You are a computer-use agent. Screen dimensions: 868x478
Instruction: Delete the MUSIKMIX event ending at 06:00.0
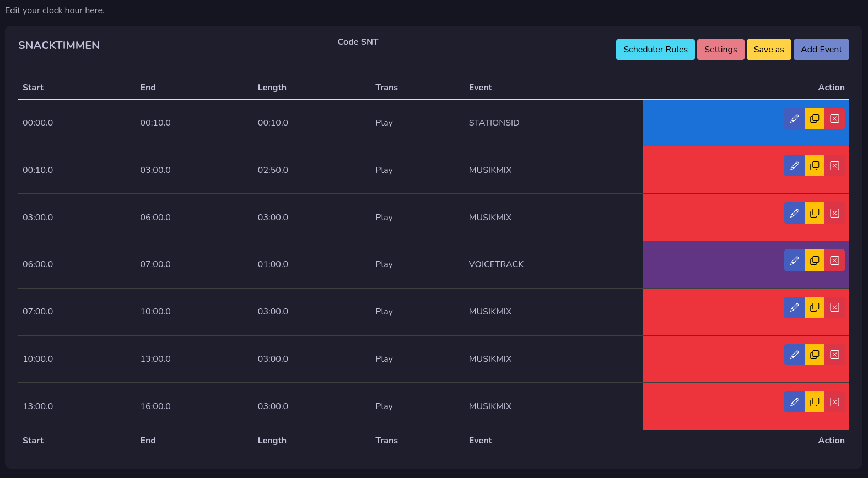click(834, 213)
